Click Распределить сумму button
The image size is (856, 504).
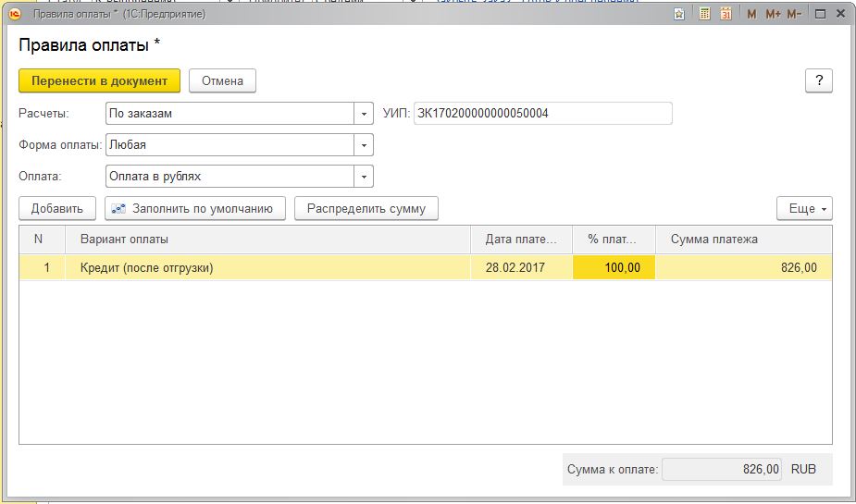point(366,208)
